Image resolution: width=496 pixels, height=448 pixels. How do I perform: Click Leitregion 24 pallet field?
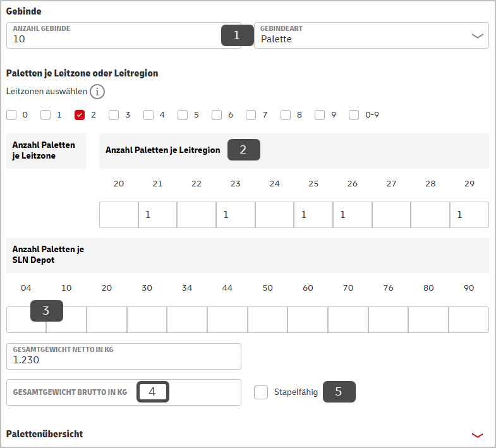point(275,215)
